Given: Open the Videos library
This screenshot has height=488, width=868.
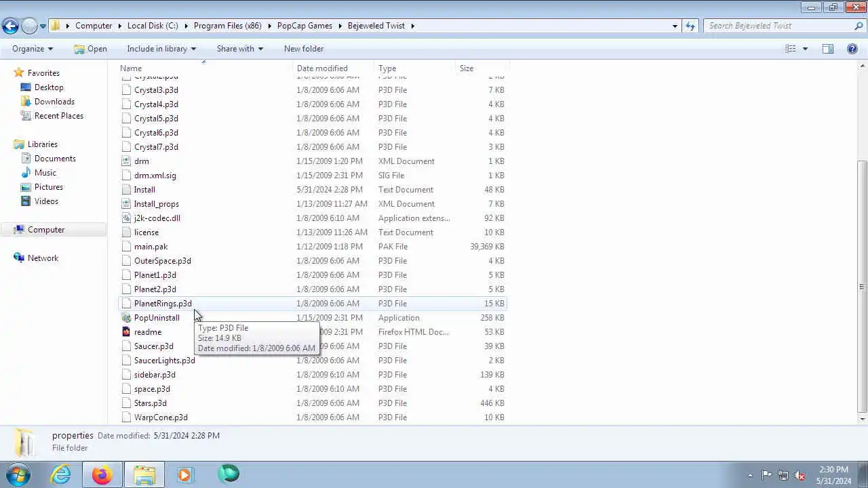Looking at the screenshot, I should click(46, 201).
